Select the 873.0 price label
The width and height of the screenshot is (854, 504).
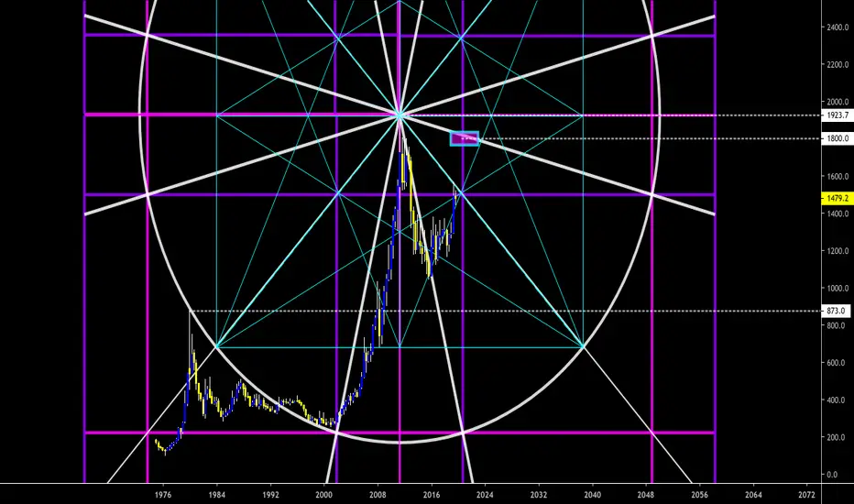(x=836, y=311)
